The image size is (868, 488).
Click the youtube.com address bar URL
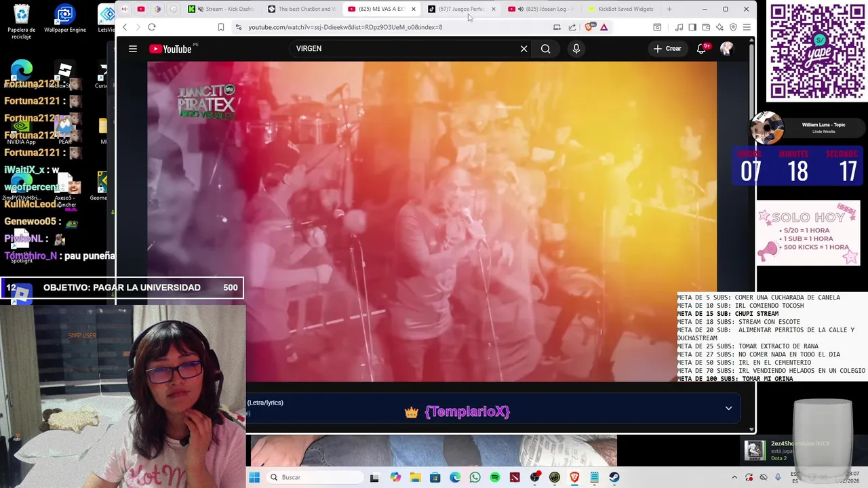[x=345, y=27]
